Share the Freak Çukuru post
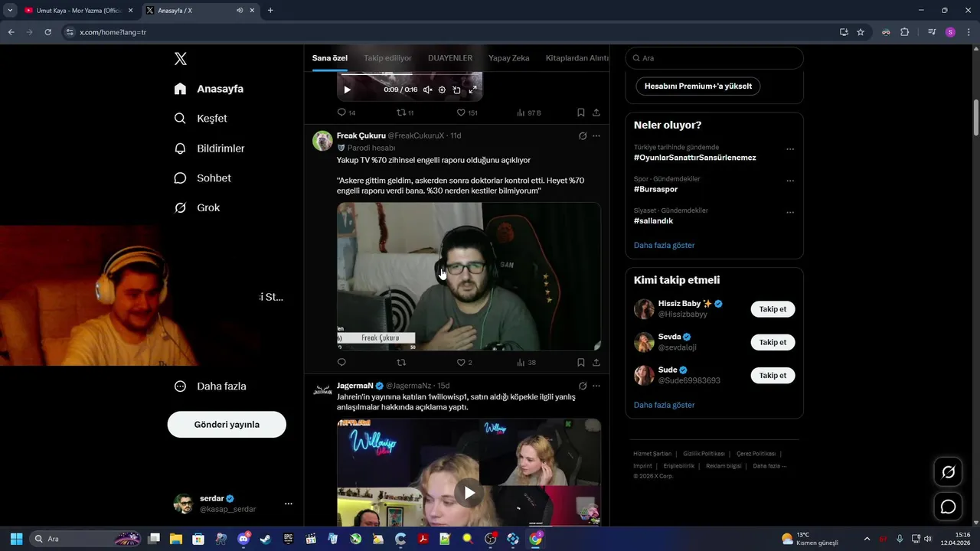 tap(596, 363)
